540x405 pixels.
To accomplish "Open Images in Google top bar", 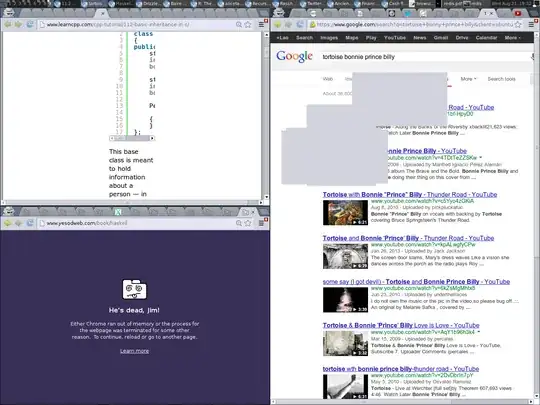I will (x=329, y=38).
